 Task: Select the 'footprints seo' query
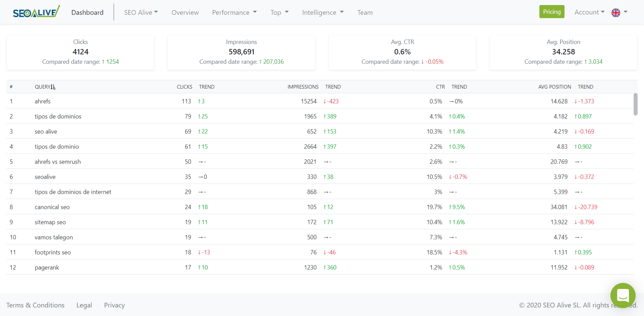[53, 252]
